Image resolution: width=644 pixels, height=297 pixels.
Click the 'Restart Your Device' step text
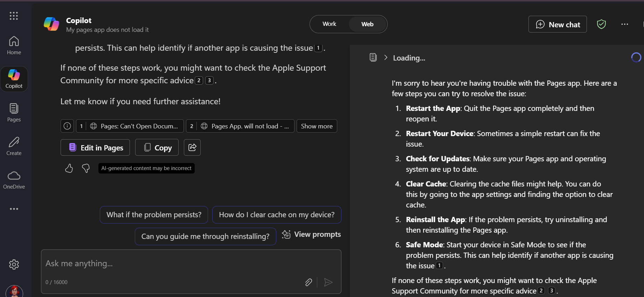point(439,134)
